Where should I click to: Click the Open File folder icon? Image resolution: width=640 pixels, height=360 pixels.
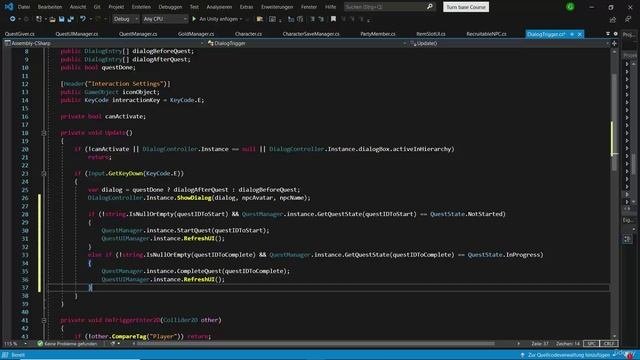(52, 19)
